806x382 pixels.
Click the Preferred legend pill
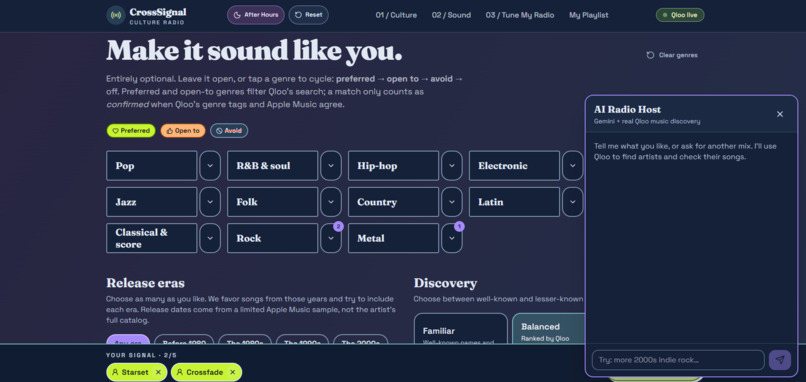131,131
